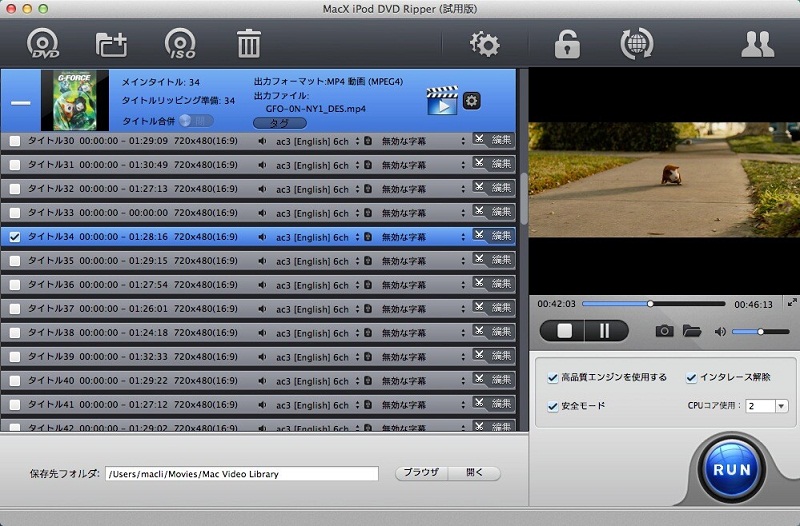Click 編集 button for タイトル32
Viewport: 800px width, 526px height.
(501, 188)
